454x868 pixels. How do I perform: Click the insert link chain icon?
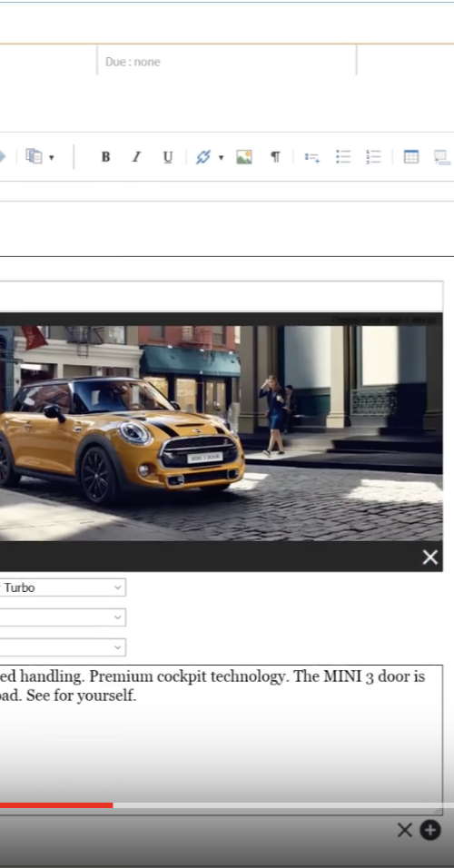(x=203, y=157)
